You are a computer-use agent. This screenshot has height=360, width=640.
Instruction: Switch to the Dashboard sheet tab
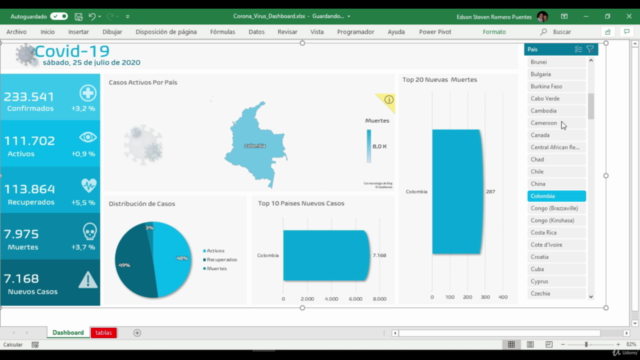click(68, 333)
